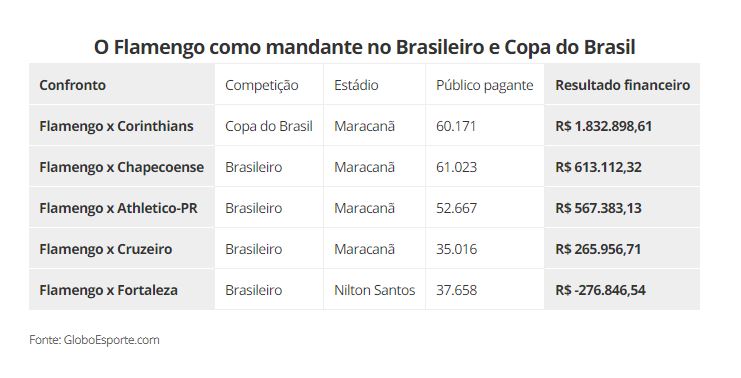Select the Estádio column header

(x=356, y=85)
